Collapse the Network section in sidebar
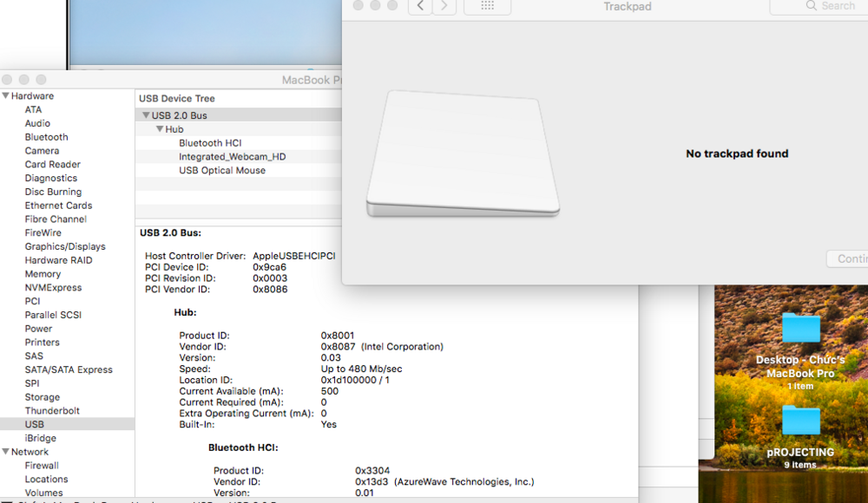Screen dimensions: 868x503 [x=6, y=452]
